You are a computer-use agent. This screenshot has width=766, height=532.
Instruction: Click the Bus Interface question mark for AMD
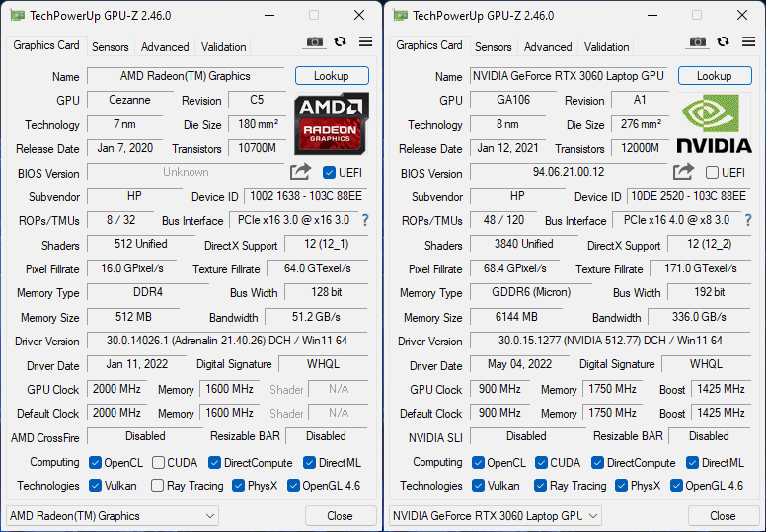coord(364,220)
